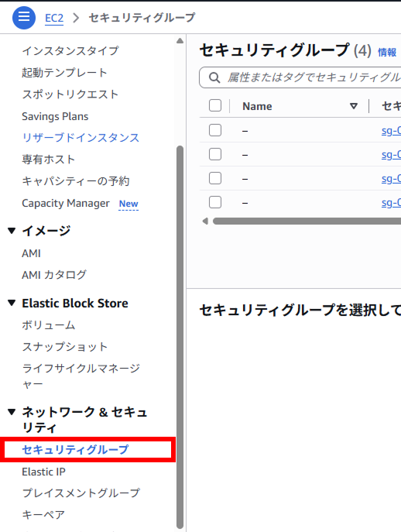
Task: Check the first security group row
Action: [215, 130]
